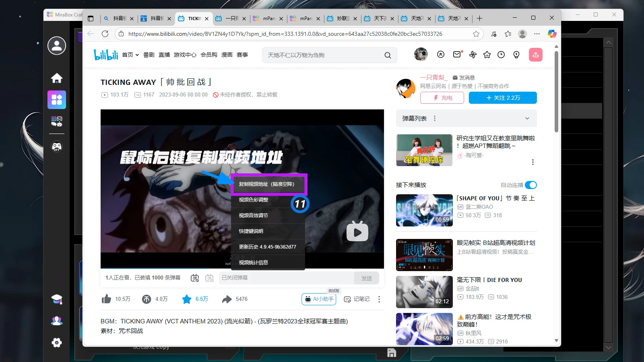Share the video via arrow icon 5476
Screen dimensions: 644x362
(x=227, y=299)
